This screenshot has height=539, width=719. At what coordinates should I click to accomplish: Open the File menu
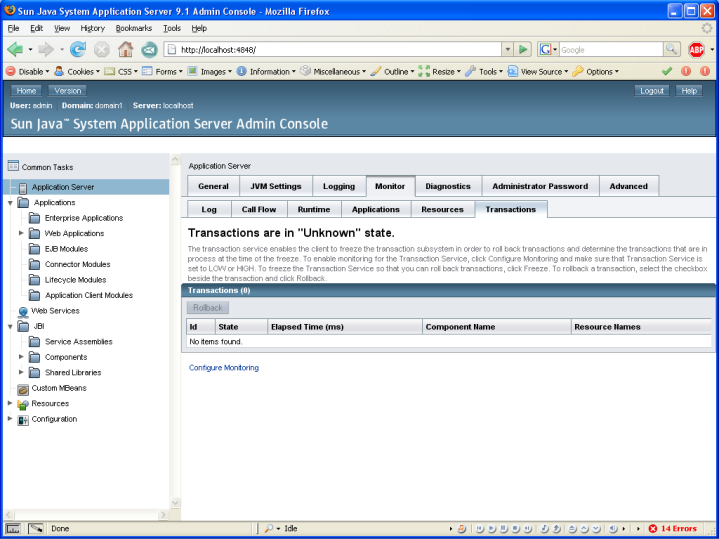point(14,28)
